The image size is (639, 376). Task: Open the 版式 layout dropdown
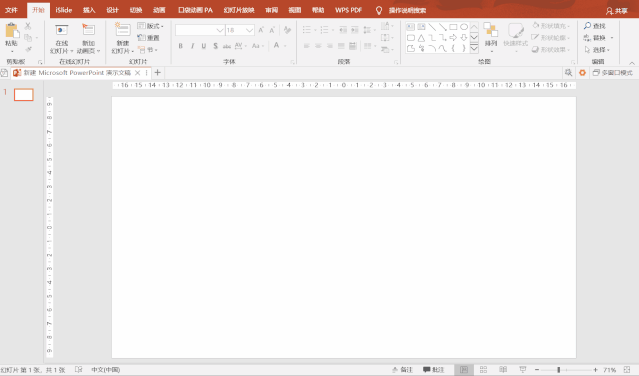pyautogui.click(x=150, y=26)
